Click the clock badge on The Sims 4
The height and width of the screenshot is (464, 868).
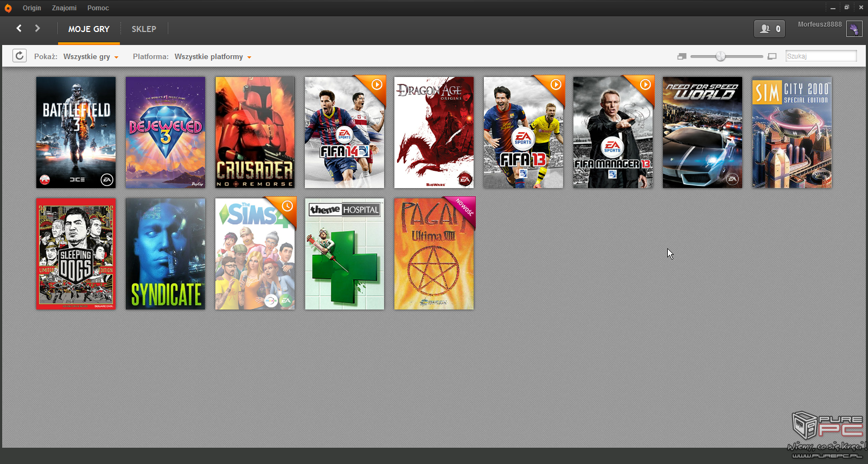(287, 206)
